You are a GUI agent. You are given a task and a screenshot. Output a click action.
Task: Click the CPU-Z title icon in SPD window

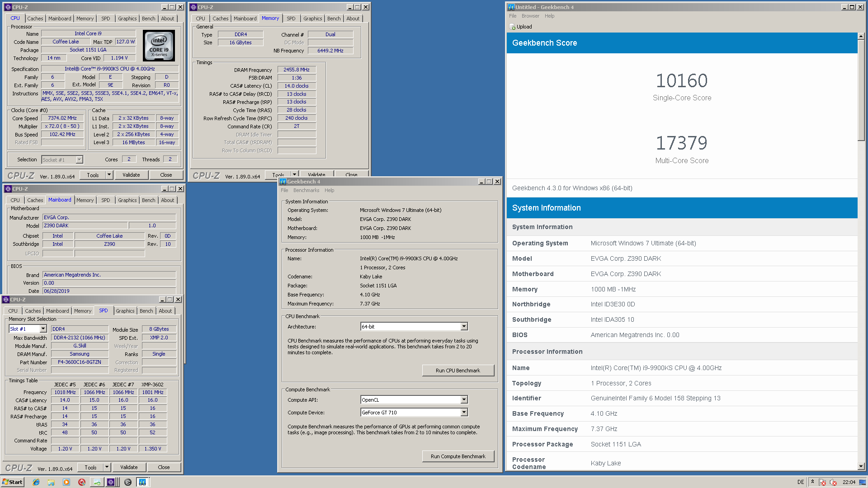(6, 300)
